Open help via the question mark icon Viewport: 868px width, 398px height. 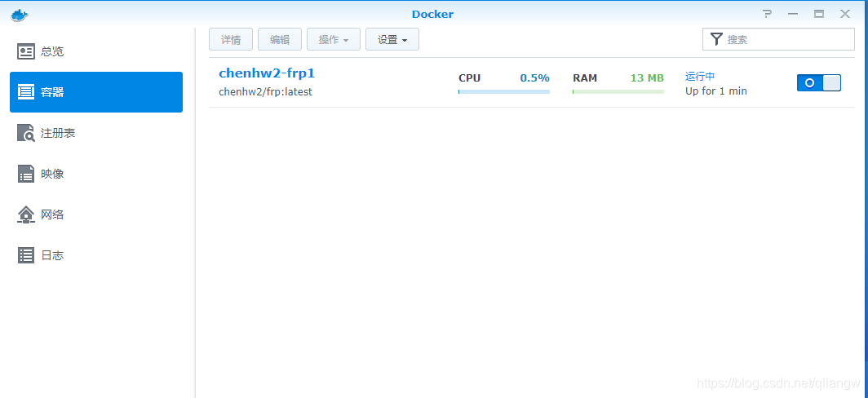click(x=767, y=14)
